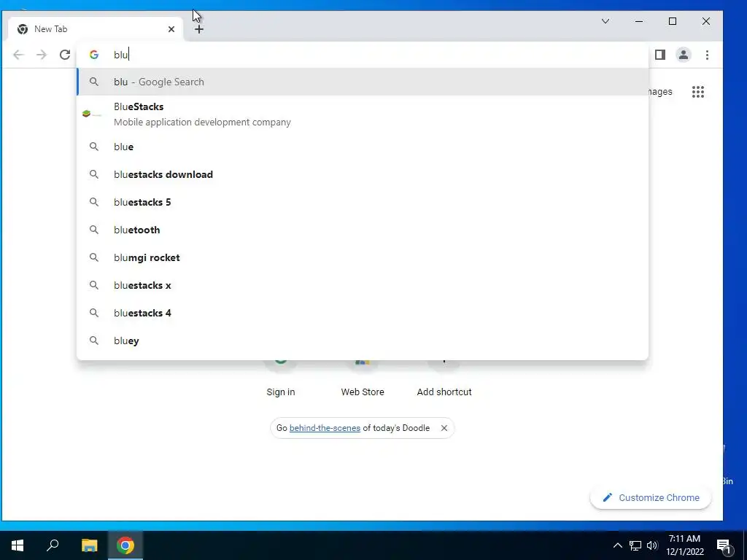Viewport: 747px width, 560px height.
Task: Click the Chrome taskbar icon
Action: click(125, 545)
